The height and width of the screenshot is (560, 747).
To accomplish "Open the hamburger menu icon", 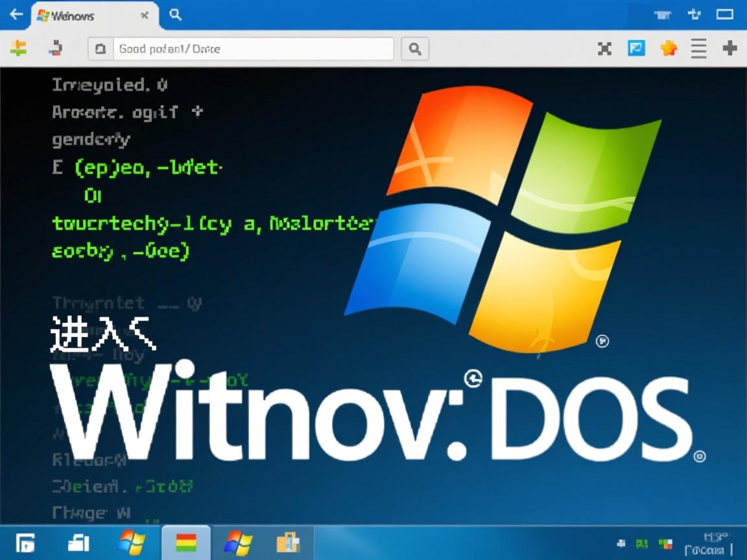I will [698, 48].
